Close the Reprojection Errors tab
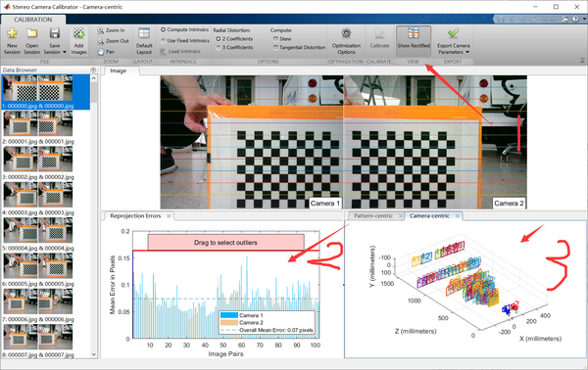This screenshot has height=370, width=588. (170, 216)
